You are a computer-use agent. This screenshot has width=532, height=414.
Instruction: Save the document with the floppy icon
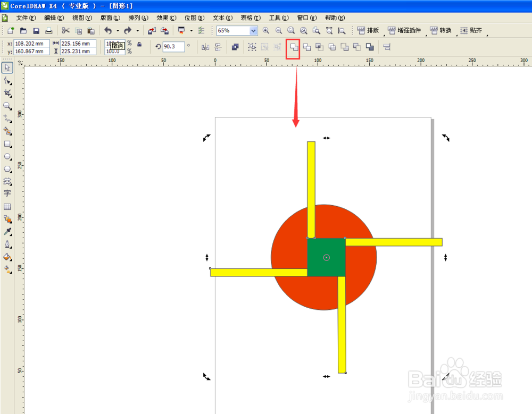(36, 31)
